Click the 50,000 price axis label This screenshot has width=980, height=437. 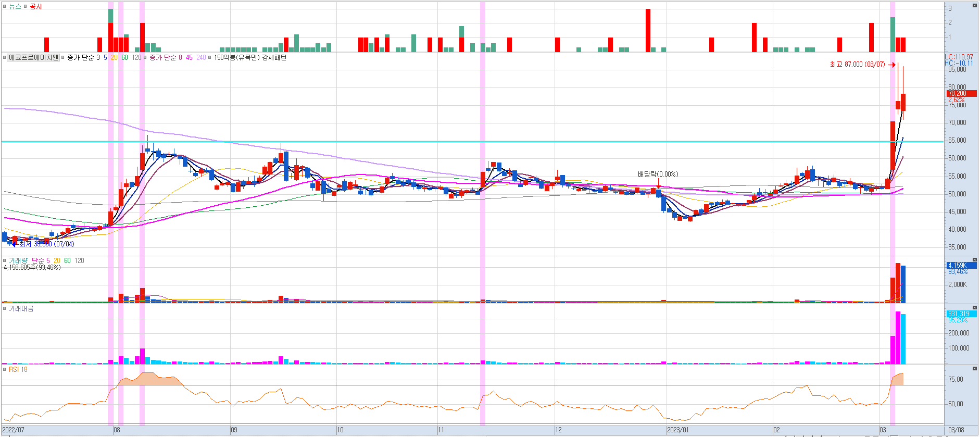point(957,194)
